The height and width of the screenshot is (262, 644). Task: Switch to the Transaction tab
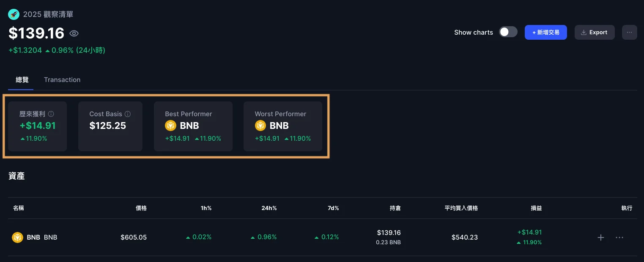[x=62, y=80]
